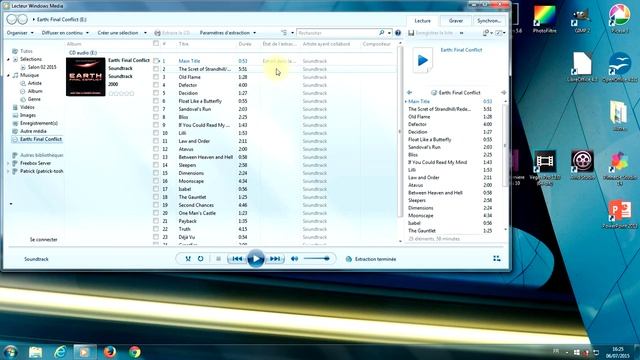Skip to previous track button
The image size is (640, 360).
237,259
